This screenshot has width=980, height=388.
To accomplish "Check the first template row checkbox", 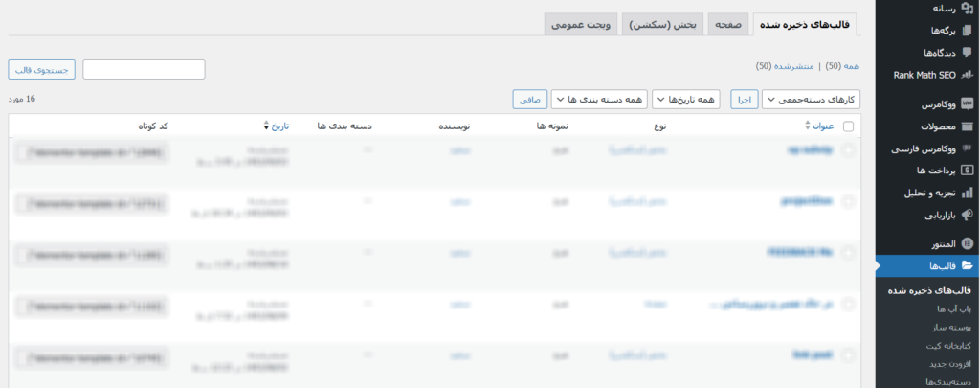I will tap(848, 149).
